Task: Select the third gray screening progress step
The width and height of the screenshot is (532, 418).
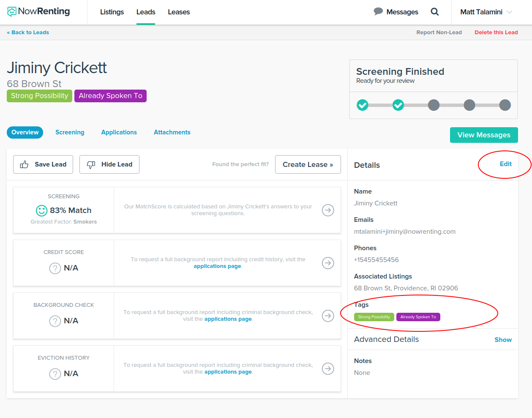Action: click(434, 105)
